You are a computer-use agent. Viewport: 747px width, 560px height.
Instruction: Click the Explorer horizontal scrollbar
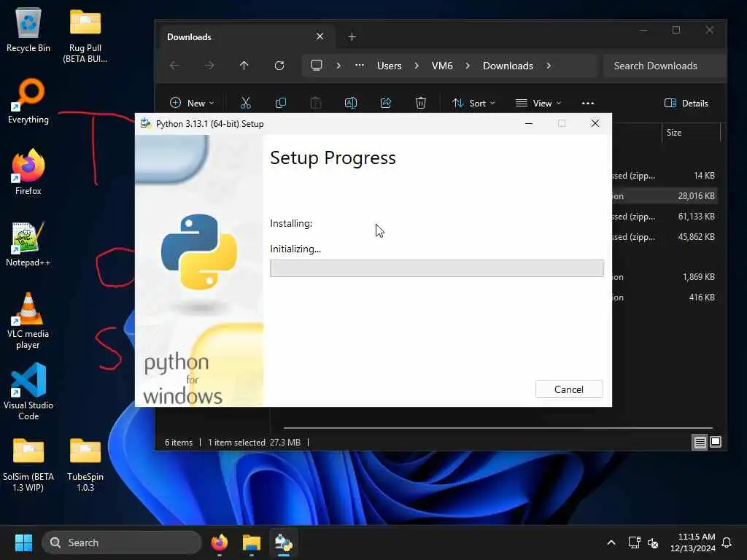tap(498, 428)
